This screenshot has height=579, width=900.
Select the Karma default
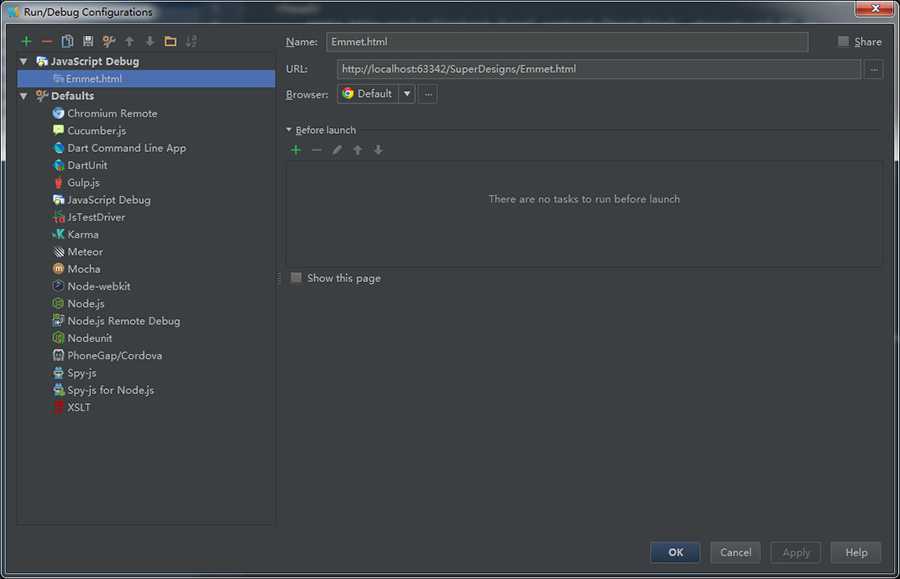(76, 234)
